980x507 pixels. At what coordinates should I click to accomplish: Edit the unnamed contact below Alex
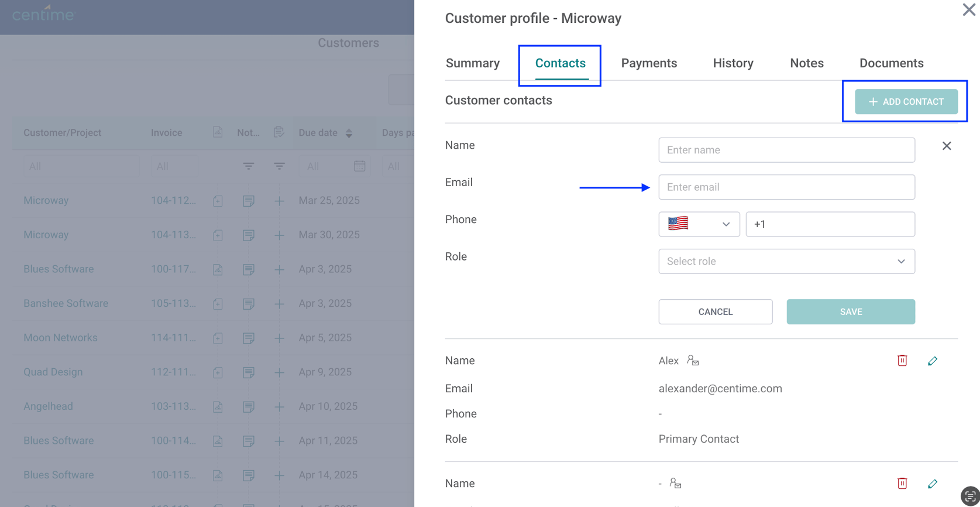(x=933, y=484)
